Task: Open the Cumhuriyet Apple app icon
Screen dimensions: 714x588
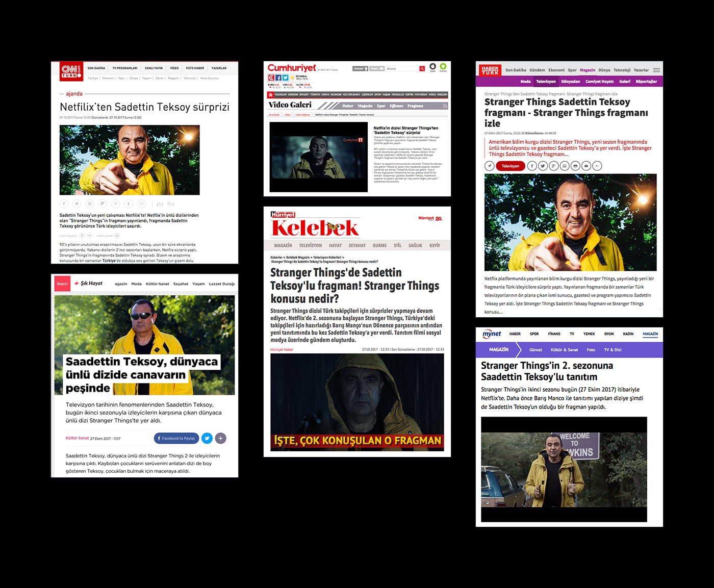Action: [x=432, y=66]
